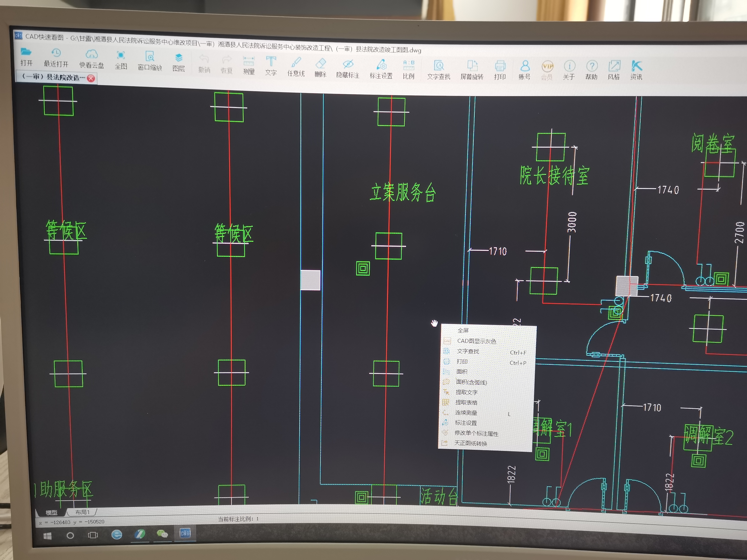Viewport: 747px width, 560px height.
Task: Select 提取文字 from context menu
Action: pyautogui.click(x=466, y=392)
